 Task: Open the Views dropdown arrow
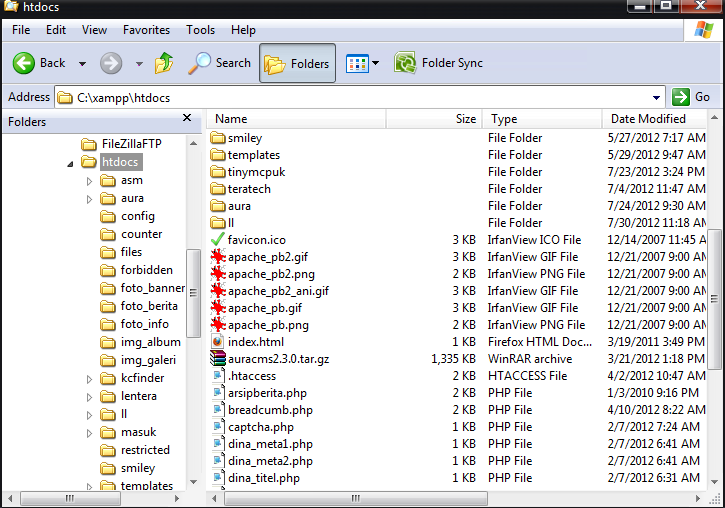[375, 63]
